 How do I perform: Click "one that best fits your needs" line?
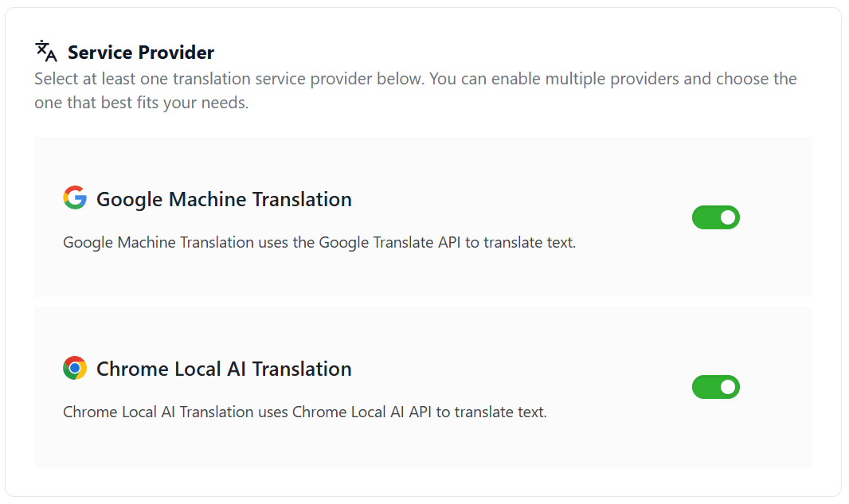141,104
